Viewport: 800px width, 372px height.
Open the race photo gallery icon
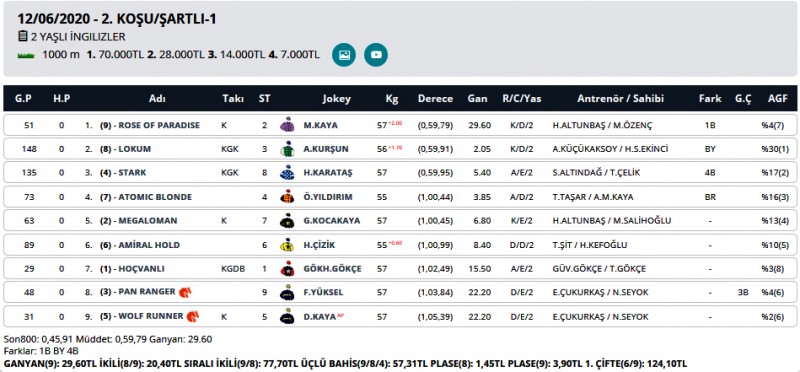(344, 55)
